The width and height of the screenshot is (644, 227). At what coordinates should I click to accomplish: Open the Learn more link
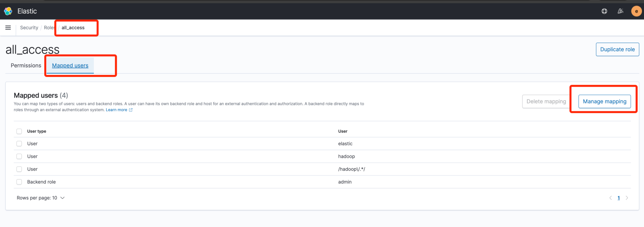coord(116,110)
